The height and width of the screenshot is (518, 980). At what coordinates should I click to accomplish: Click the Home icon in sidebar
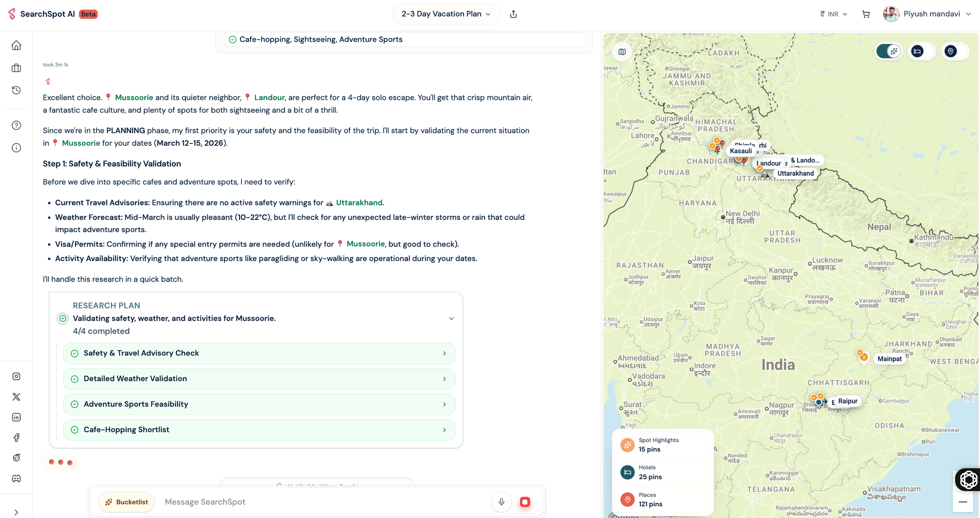pyautogui.click(x=16, y=46)
